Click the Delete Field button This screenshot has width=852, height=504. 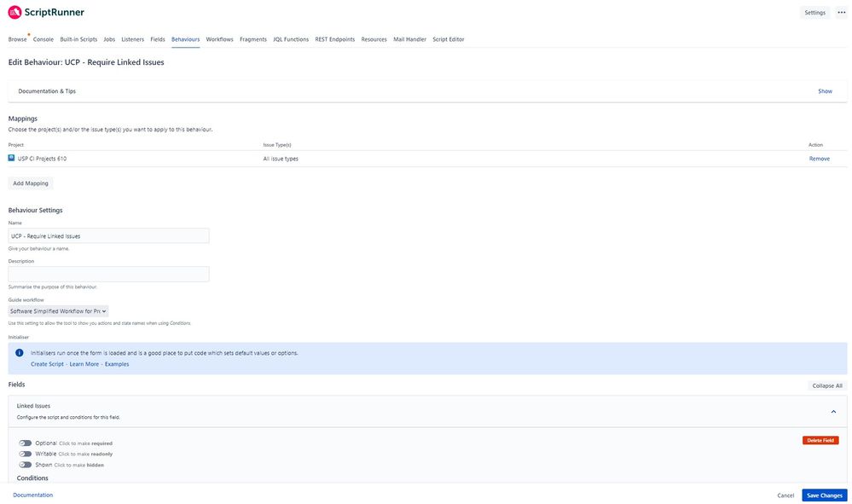point(821,438)
